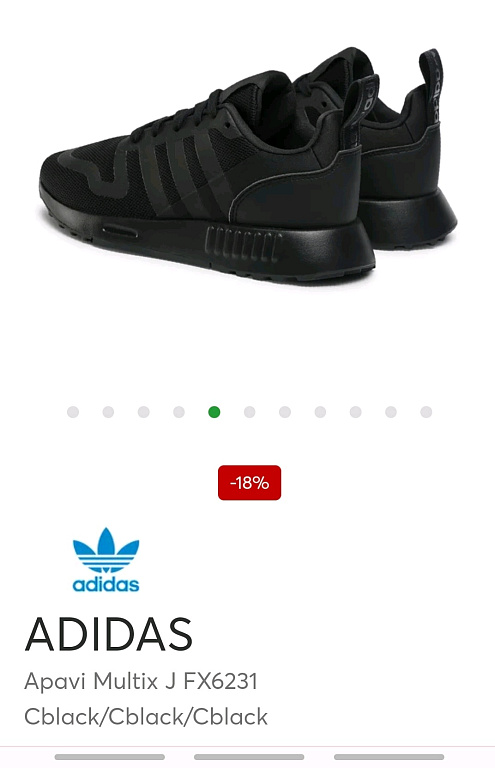Select the seventh image carousel dot
Viewport: 495px width, 768px height.
tap(284, 412)
